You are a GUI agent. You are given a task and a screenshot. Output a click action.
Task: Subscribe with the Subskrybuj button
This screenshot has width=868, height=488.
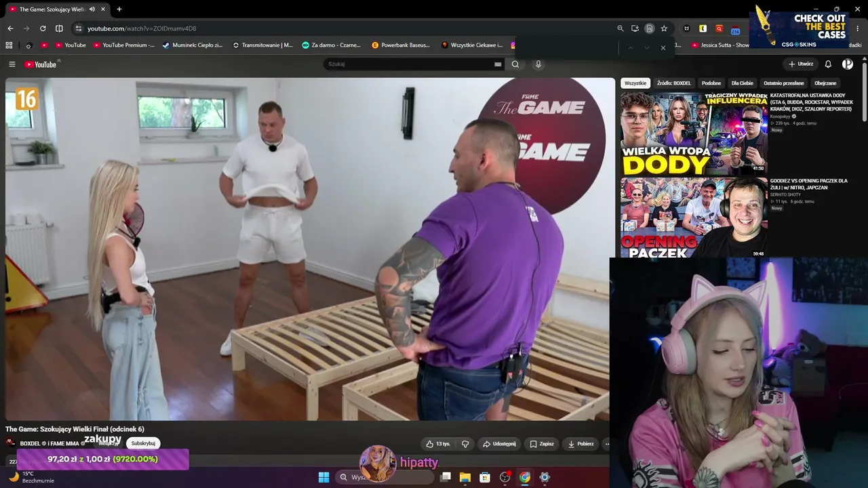click(143, 443)
